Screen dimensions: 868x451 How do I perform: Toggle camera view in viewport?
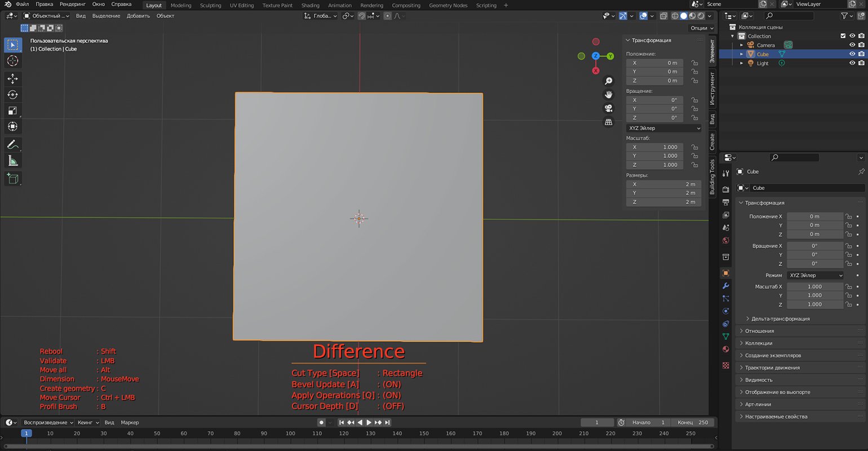click(608, 108)
